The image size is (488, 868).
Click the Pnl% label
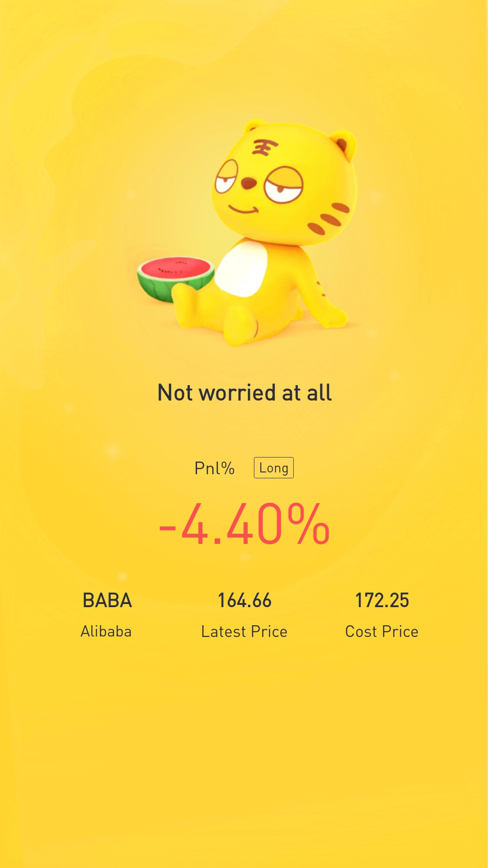pos(214,468)
